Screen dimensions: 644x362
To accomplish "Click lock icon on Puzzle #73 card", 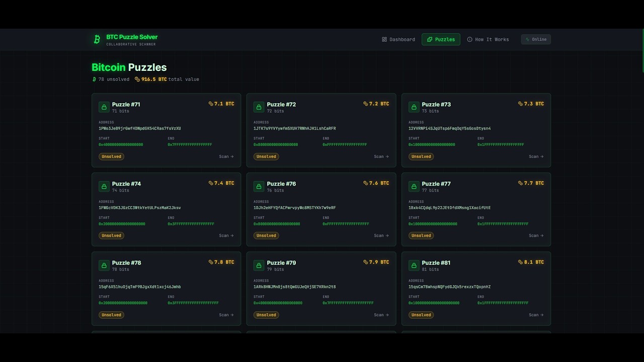I will click(x=414, y=107).
